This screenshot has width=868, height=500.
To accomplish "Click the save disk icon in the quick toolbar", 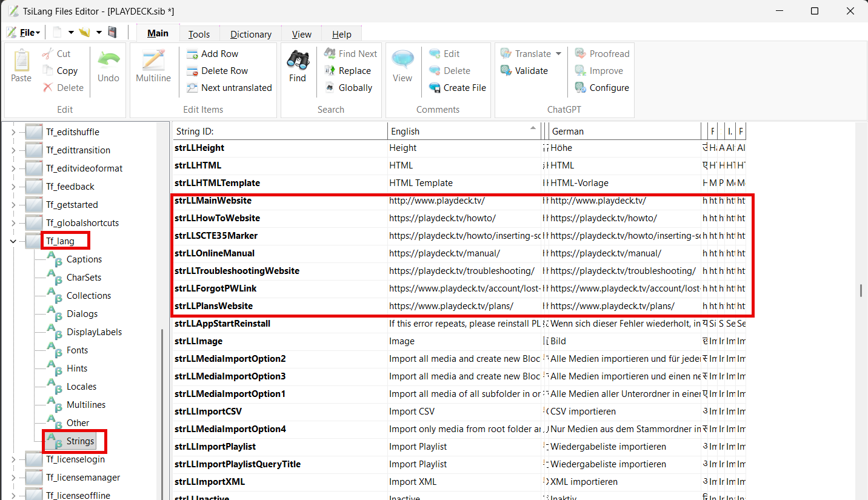I will (x=112, y=33).
